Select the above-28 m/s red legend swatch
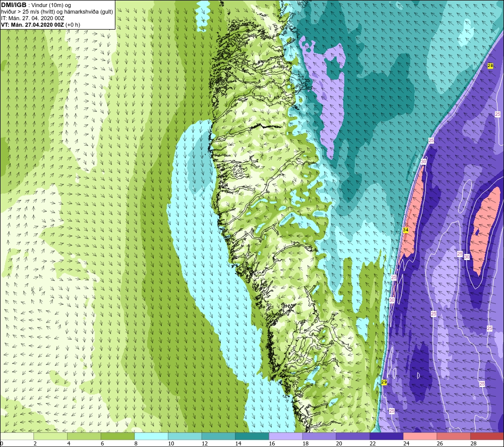Screen dimensions: 504x447 coord(487,436)
